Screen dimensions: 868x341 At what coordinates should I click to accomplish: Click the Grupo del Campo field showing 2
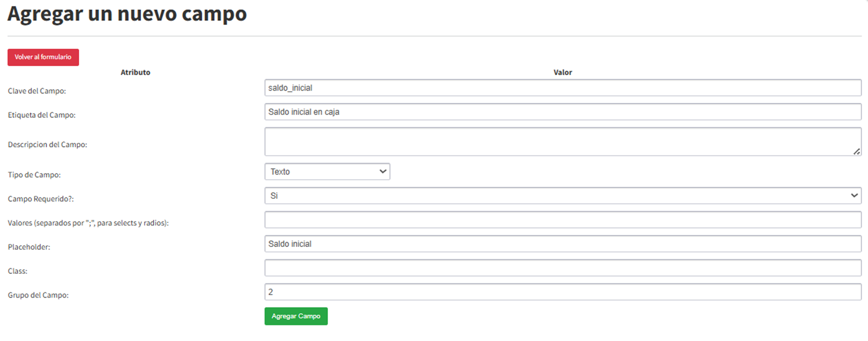pos(563,292)
